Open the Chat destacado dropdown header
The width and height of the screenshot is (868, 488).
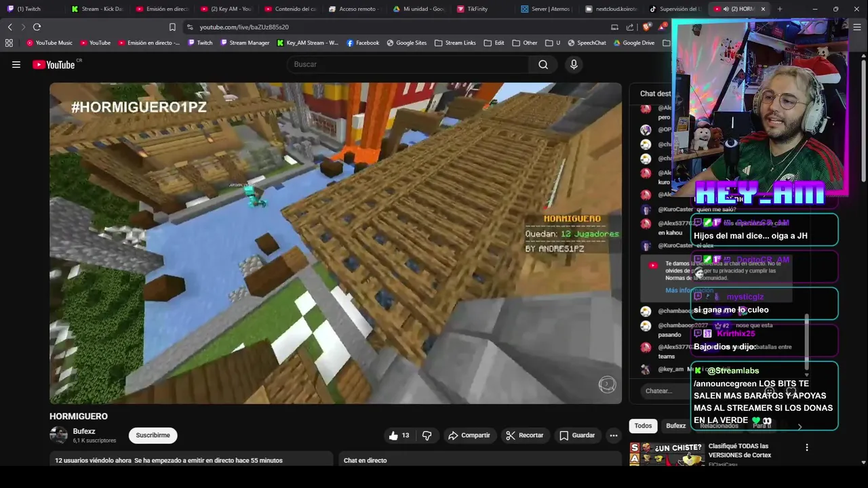tap(655, 94)
